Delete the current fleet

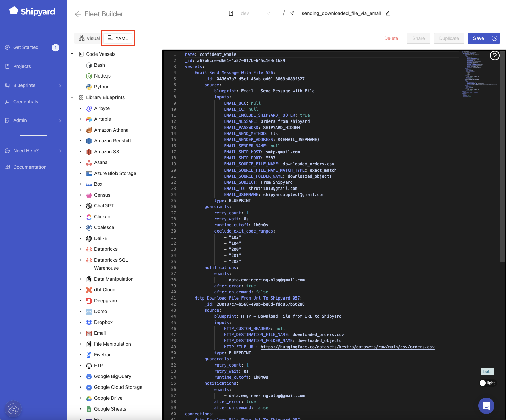[391, 38]
